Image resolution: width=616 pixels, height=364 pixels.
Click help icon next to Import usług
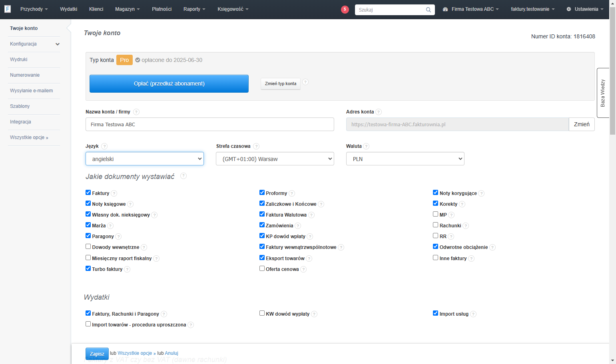pos(473,314)
